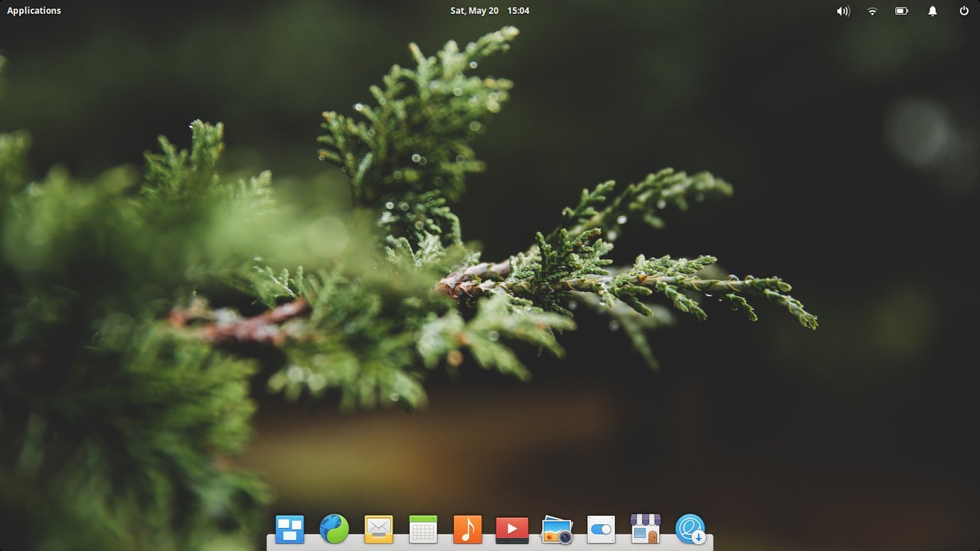980x551 pixels.
Task: Open the session power menu icon
Action: point(964,11)
